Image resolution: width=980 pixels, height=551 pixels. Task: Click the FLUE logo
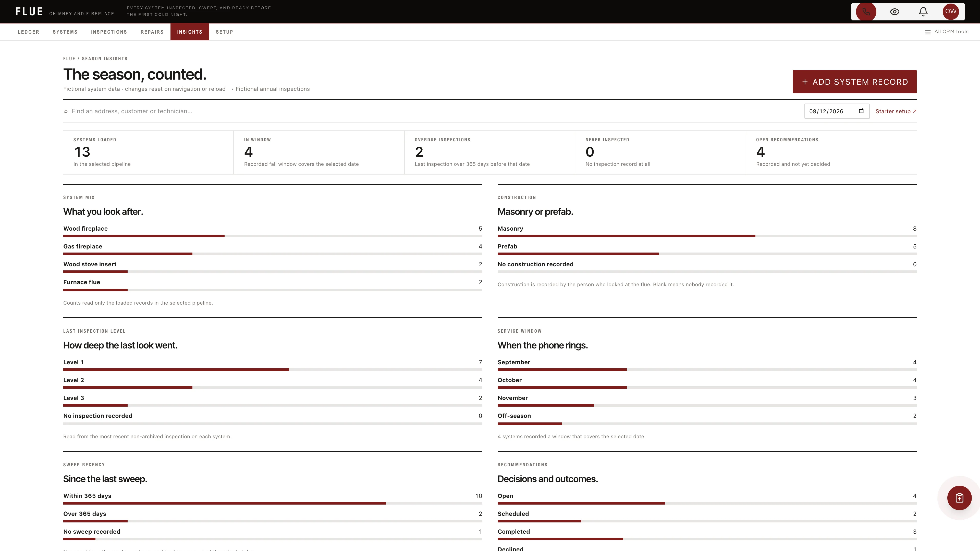point(29,11)
